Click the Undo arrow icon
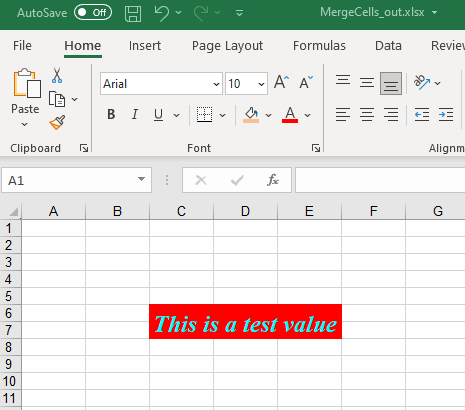 [162, 13]
